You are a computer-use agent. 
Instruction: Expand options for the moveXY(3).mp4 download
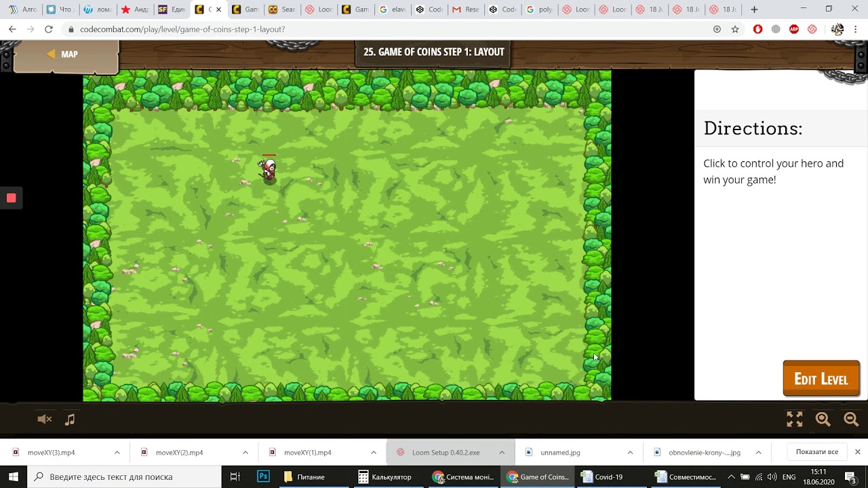[117, 452]
